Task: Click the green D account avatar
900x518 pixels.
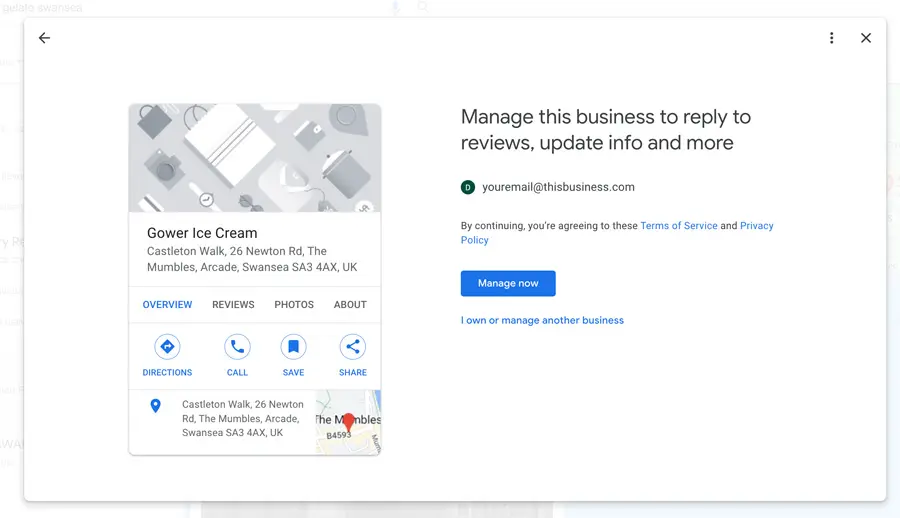Action: click(467, 187)
